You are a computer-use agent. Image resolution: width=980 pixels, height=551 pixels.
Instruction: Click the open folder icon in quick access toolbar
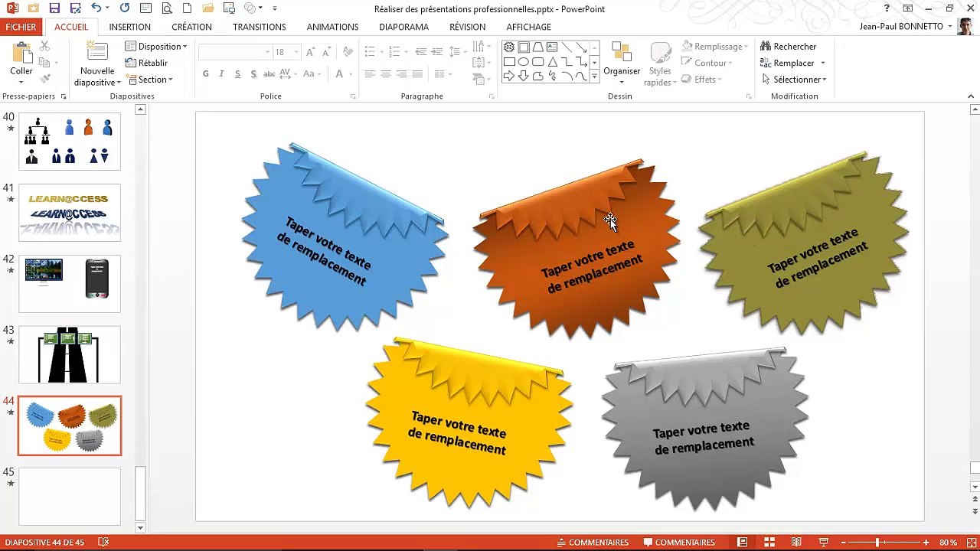tap(207, 8)
